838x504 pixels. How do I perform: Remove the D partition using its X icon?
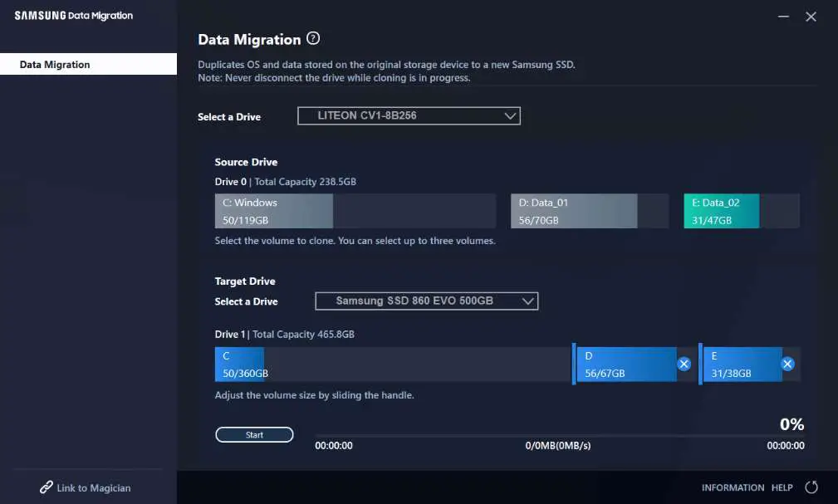[x=684, y=363]
